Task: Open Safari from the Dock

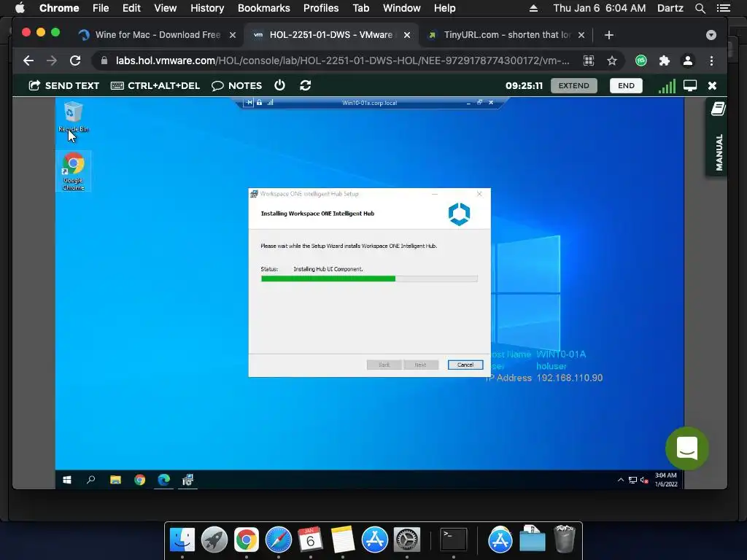Action: [x=278, y=540]
